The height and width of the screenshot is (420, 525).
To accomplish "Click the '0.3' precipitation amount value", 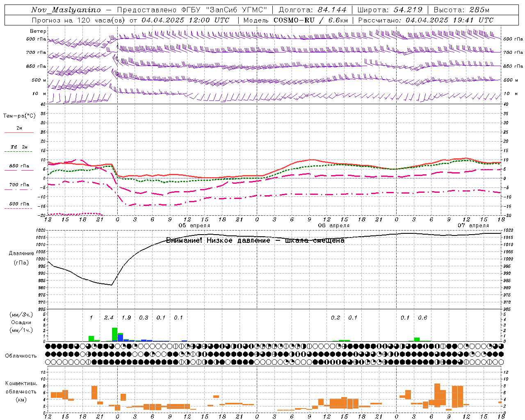I will point(144,318).
